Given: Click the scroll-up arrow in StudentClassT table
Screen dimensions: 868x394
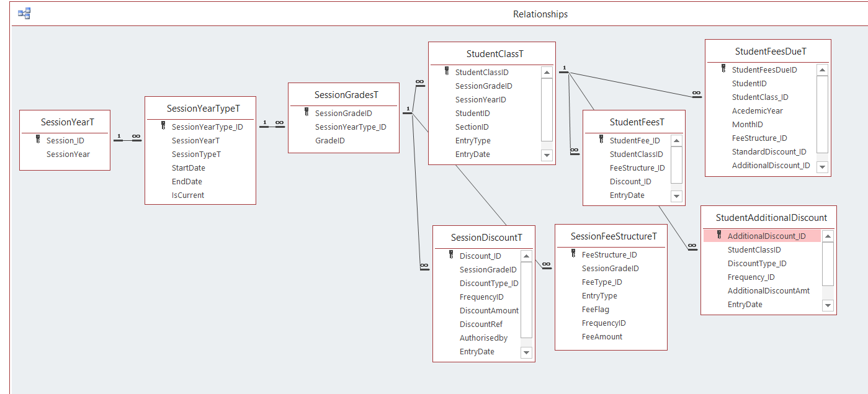Looking at the screenshot, I should (x=547, y=73).
